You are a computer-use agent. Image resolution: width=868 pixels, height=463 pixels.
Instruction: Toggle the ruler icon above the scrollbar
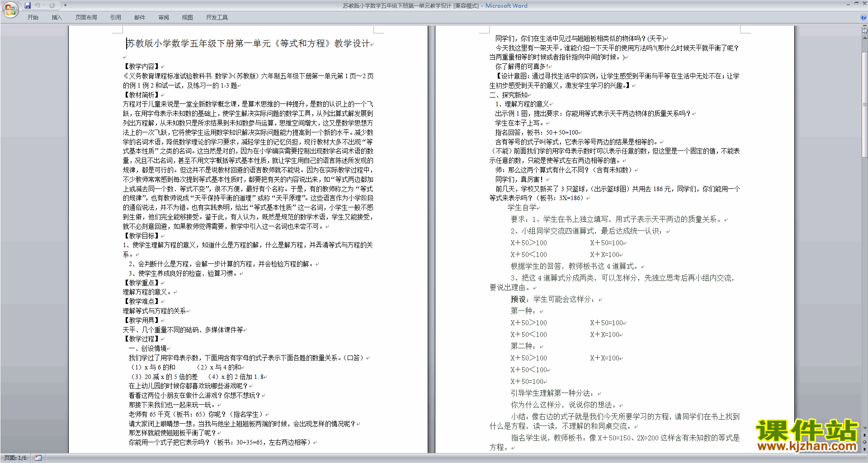[x=865, y=30]
